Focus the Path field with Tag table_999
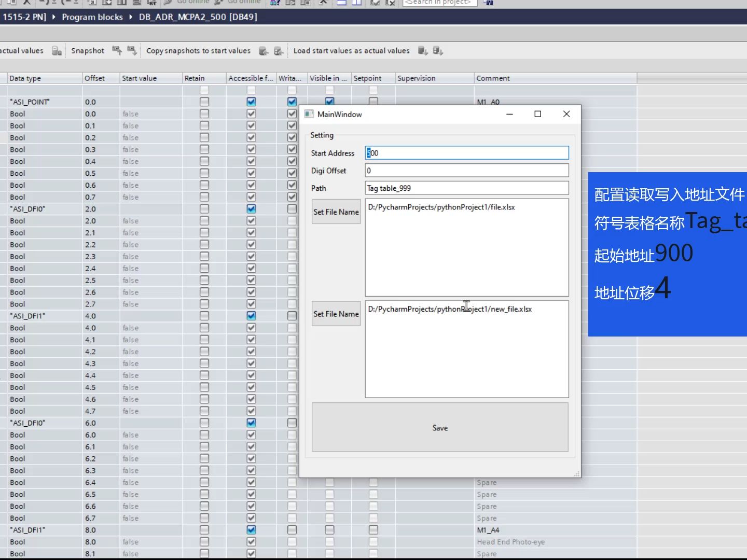The height and width of the screenshot is (560, 747). (x=467, y=188)
